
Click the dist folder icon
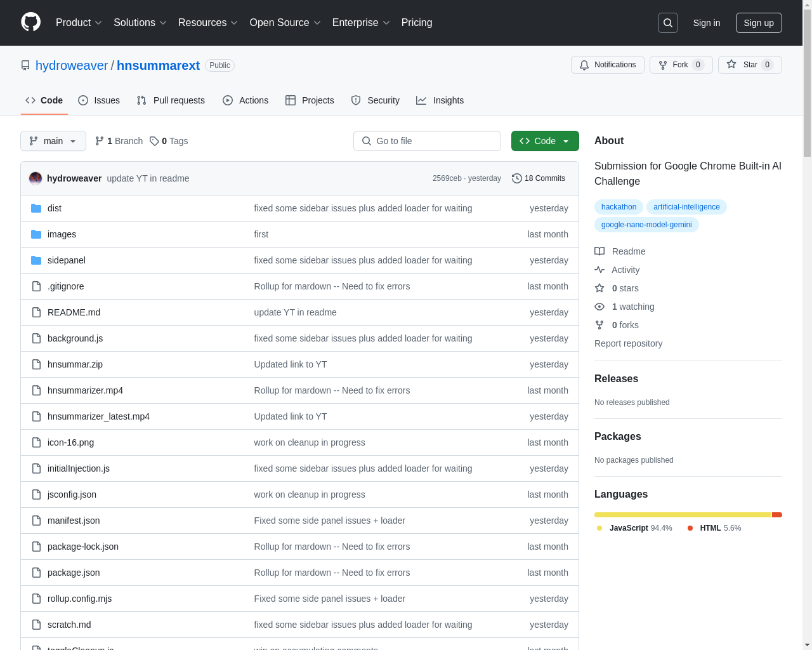(x=36, y=208)
